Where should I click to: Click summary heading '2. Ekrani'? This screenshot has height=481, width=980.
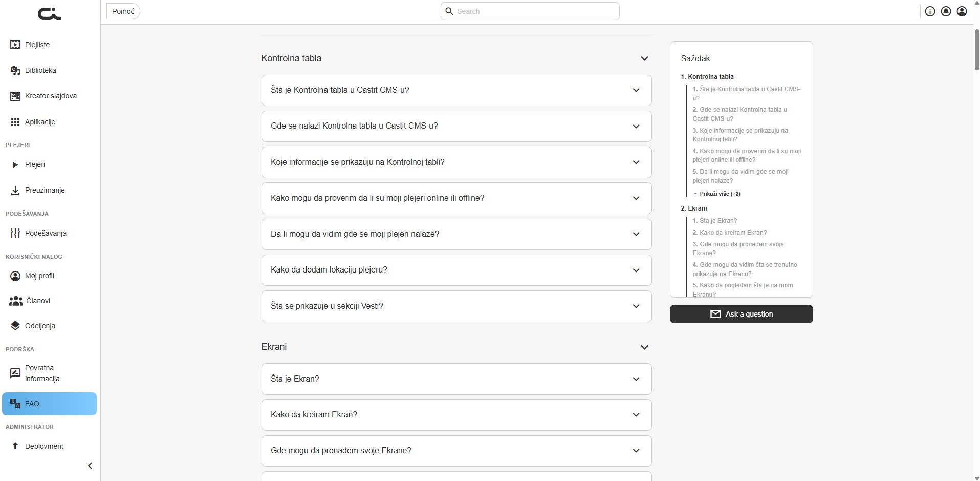pyautogui.click(x=694, y=208)
